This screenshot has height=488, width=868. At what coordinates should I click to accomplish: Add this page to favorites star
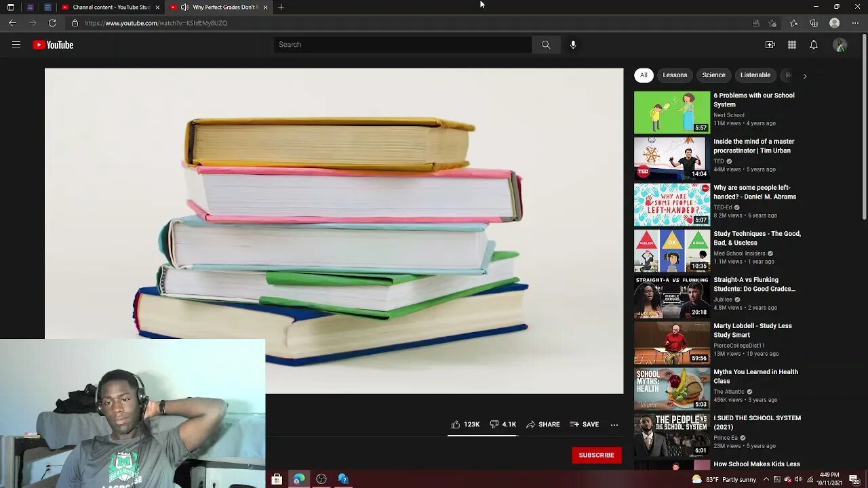point(772,23)
